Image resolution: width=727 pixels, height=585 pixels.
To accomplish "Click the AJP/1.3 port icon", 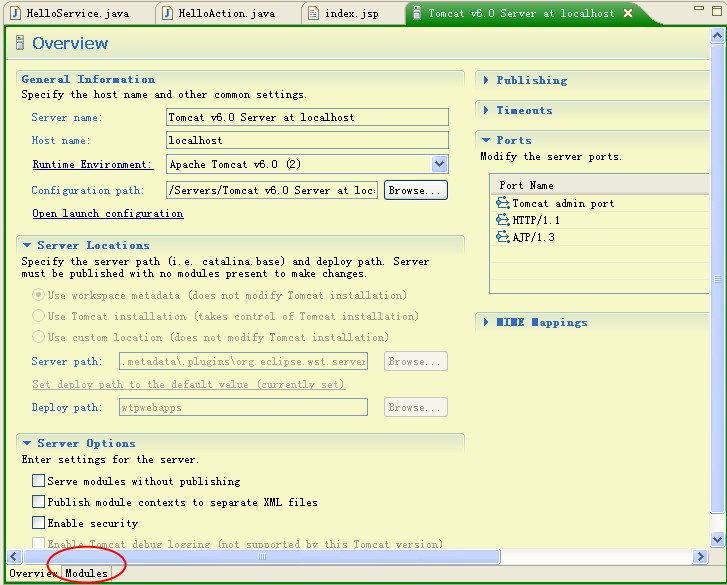I will pyautogui.click(x=503, y=237).
